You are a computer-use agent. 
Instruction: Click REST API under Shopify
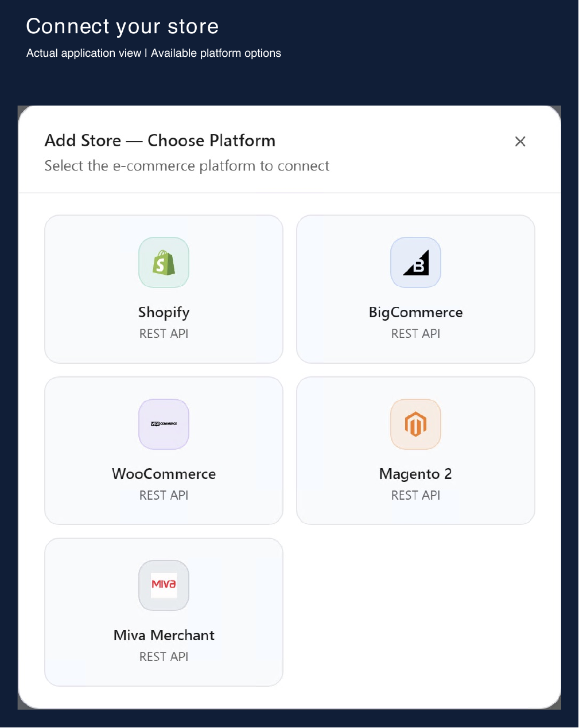(164, 333)
